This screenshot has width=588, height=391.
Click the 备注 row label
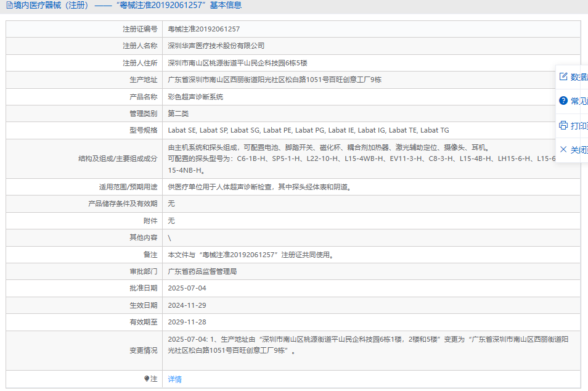coord(150,255)
